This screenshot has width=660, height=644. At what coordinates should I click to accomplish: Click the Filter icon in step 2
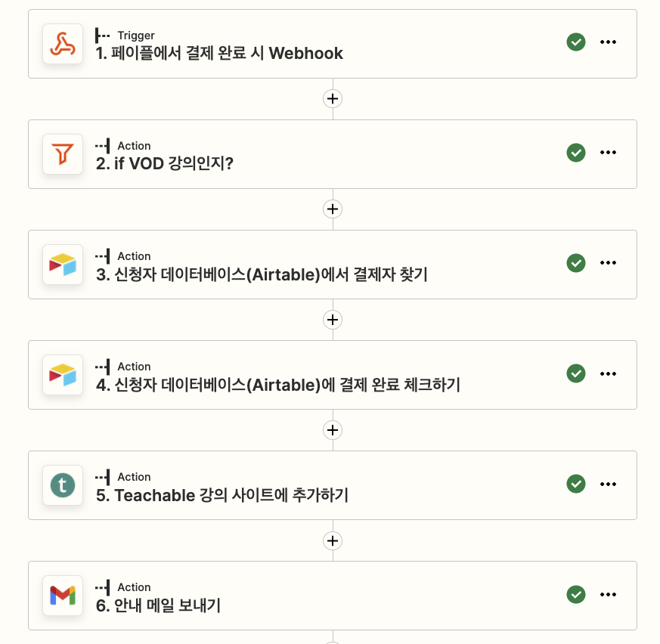tap(63, 154)
